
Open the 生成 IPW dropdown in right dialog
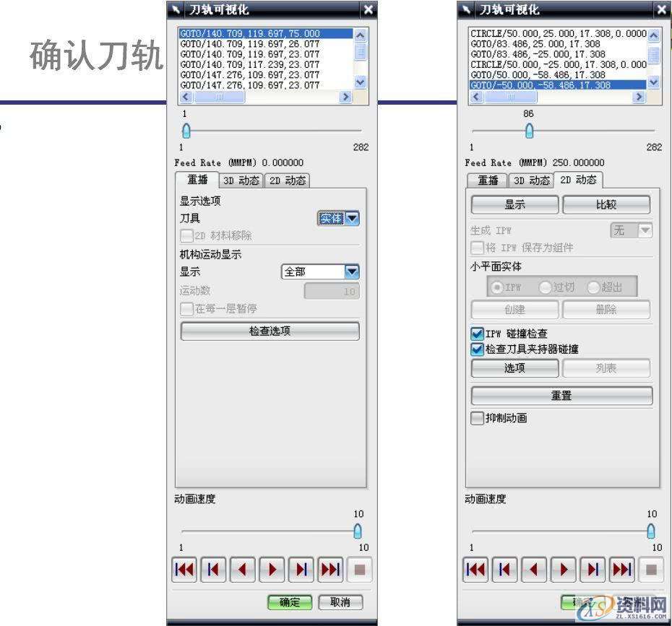point(642,230)
